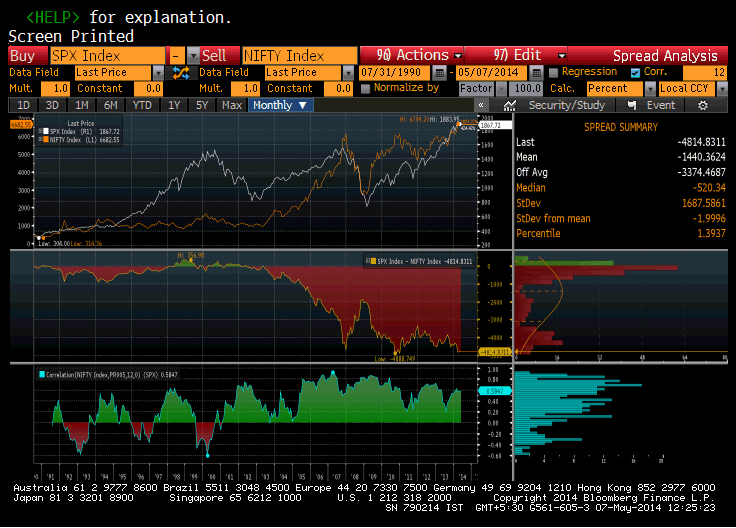The width and height of the screenshot is (736, 528).
Task: Click orange 6682.55 price tag on left axis
Action: coord(21,124)
